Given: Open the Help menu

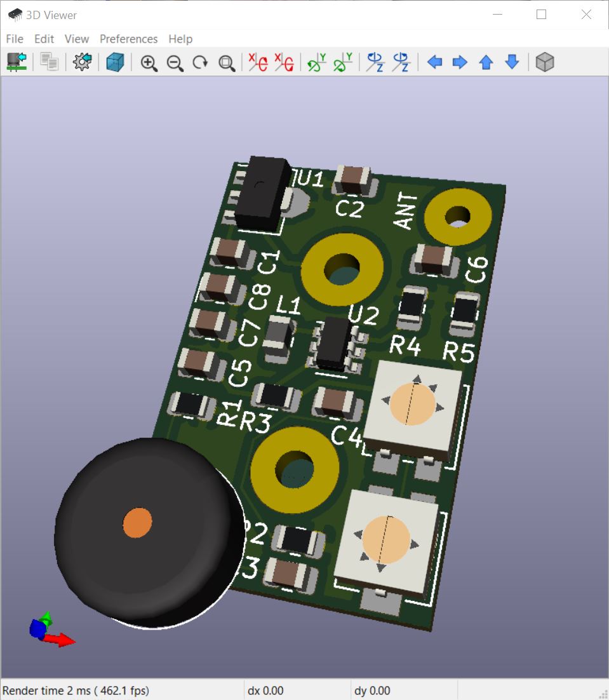Looking at the screenshot, I should 180,39.
